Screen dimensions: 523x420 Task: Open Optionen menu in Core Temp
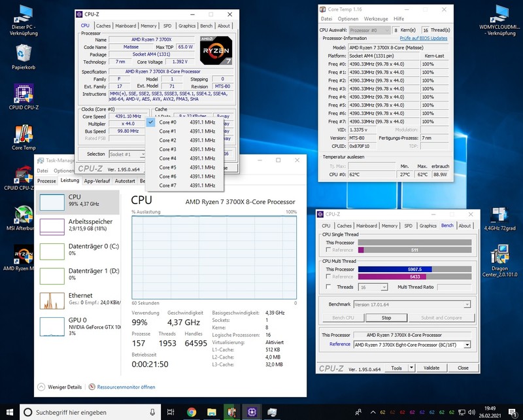(x=348, y=19)
